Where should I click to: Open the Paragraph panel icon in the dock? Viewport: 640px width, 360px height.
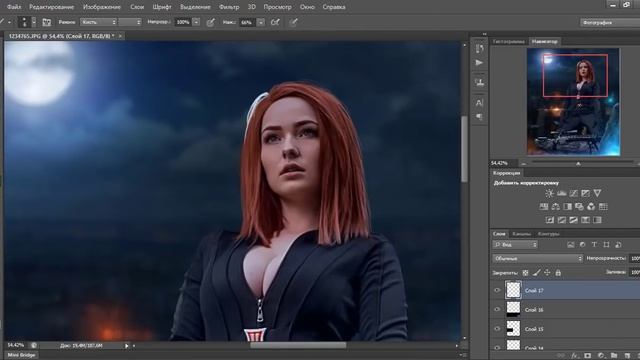tap(479, 117)
